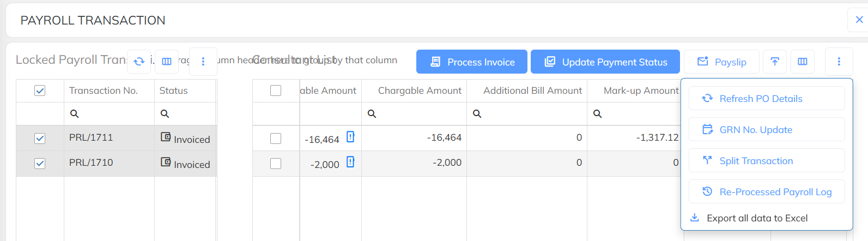Click upload arrow icon beside Payslip
868x241 pixels.
click(775, 62)
